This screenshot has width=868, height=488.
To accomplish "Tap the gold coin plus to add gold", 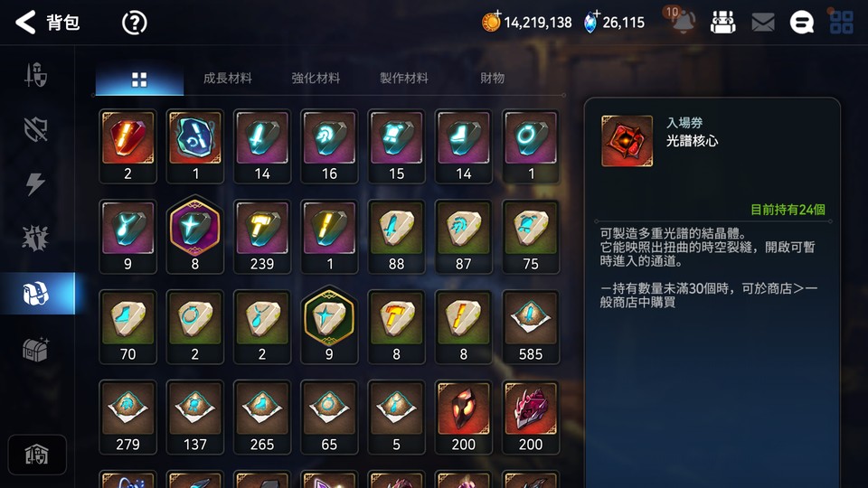I will [491, 22].
